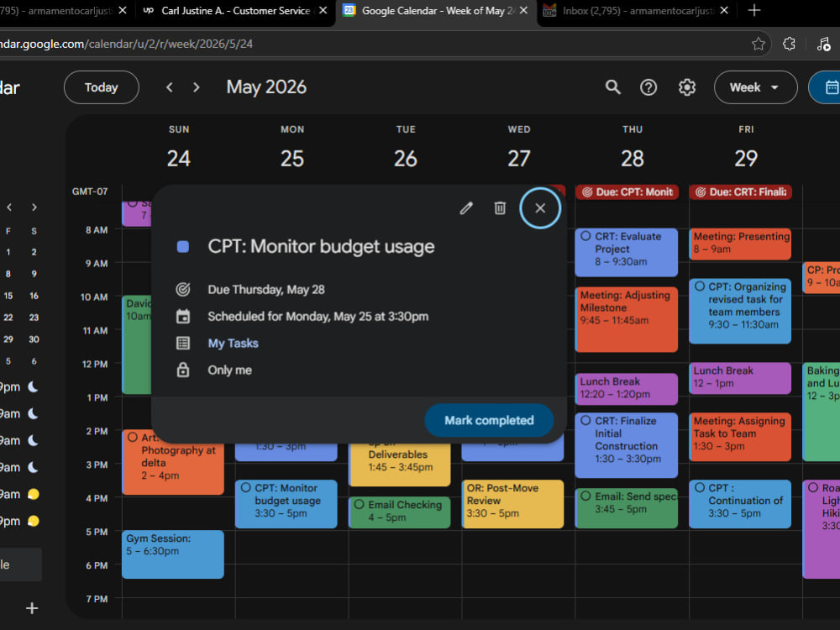
Task: Open the Week view dropdown
Action: pos(755,87)
